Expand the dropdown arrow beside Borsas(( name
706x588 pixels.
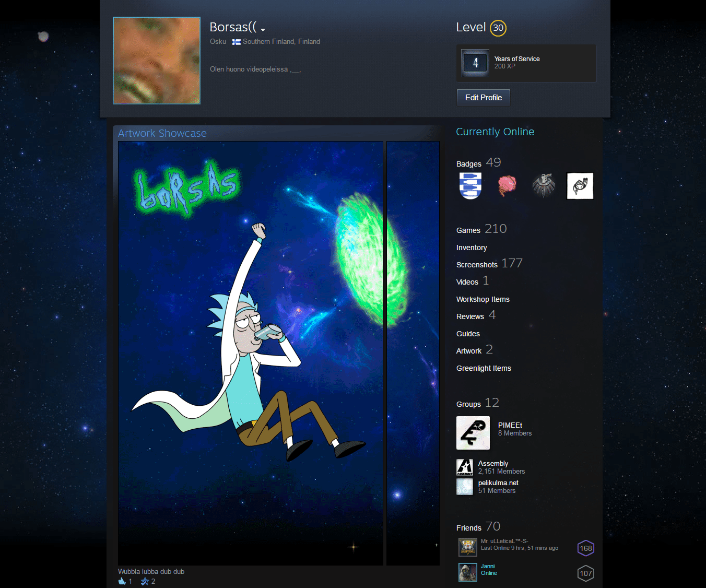click(263, 30)
